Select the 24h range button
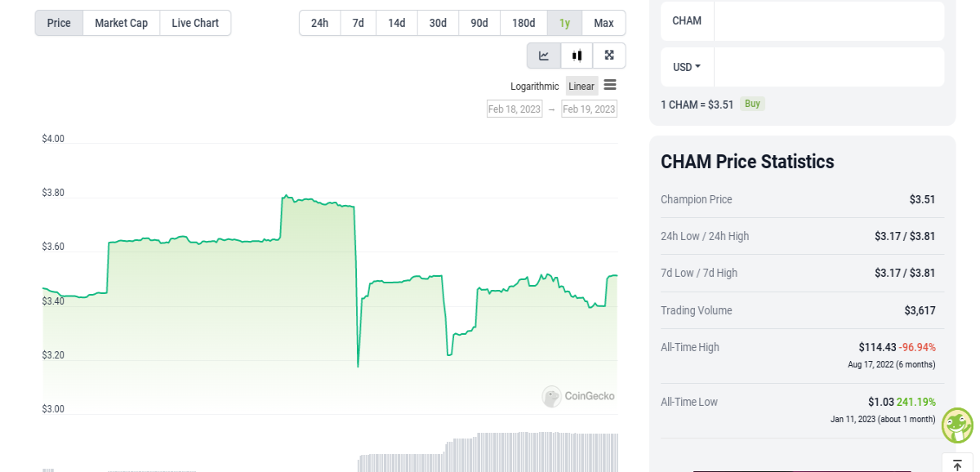This screenshot has width=980, height=472. tap(319, 23)
